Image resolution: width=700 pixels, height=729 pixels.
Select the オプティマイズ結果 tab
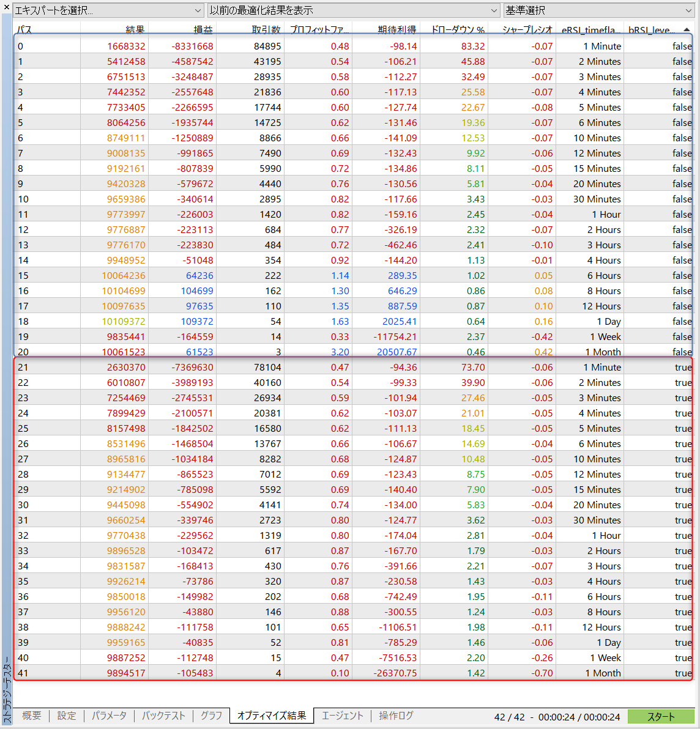click(x=272, y=716)
